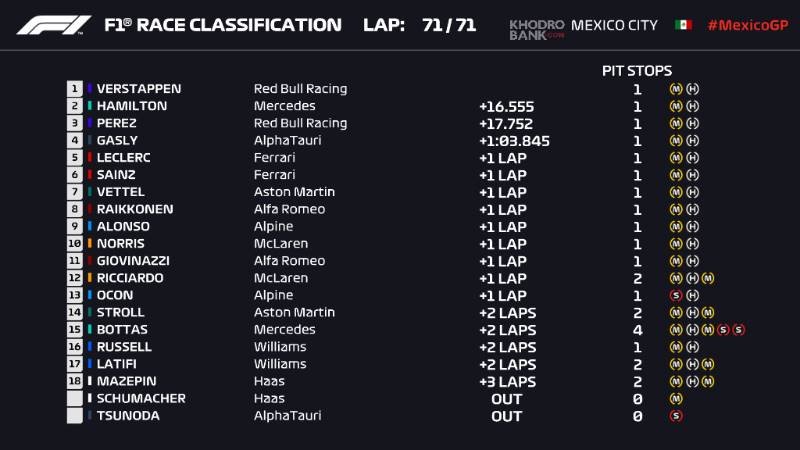
Task: Click the F1 logo
Action: (x=54, y=25)
